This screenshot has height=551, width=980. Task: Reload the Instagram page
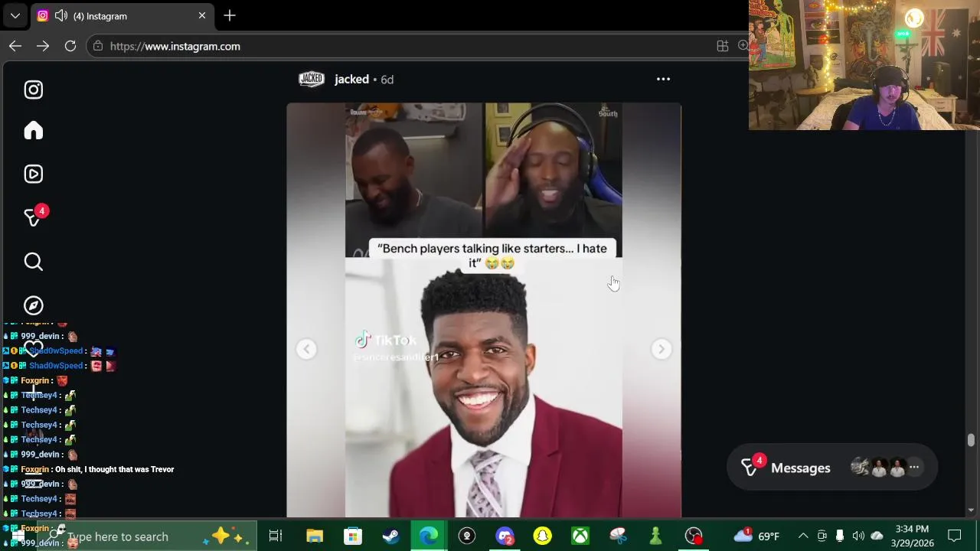(70, 46)
